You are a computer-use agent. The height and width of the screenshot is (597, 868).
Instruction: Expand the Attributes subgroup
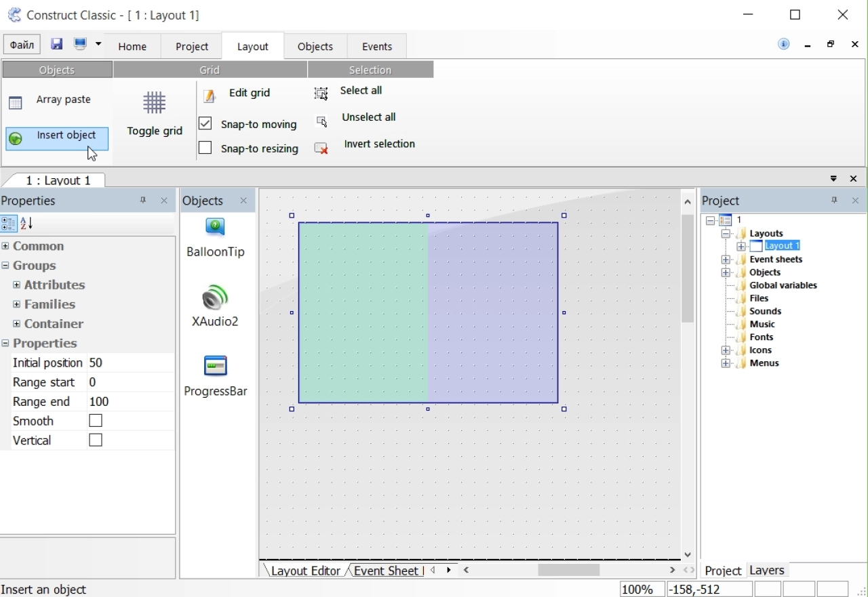[16, 285]
